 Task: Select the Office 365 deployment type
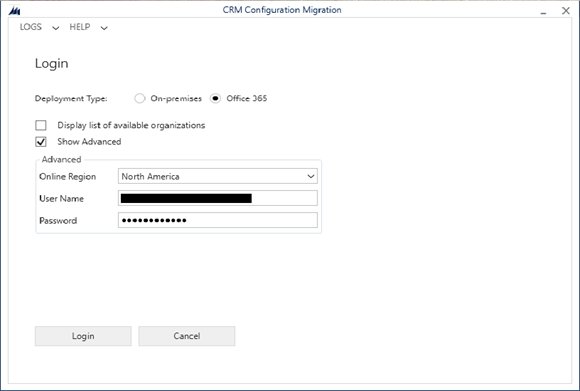[215, 98]
